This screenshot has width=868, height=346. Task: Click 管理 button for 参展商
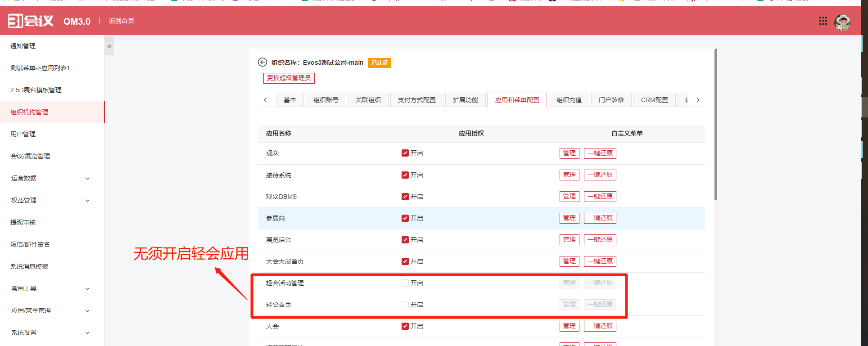coord(570,218)
